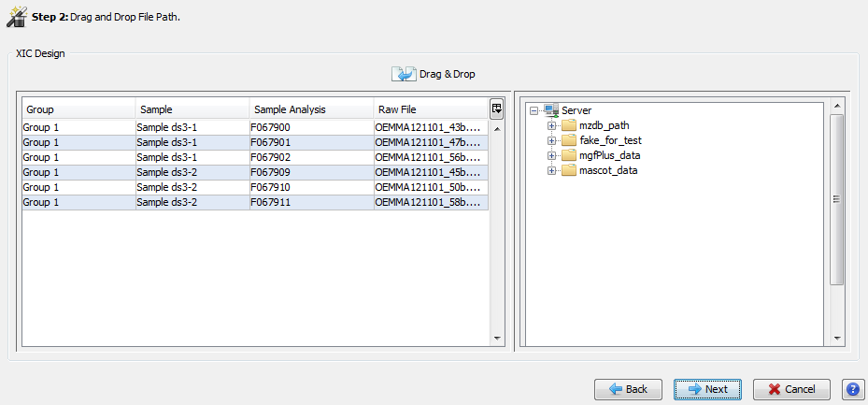Click the Server computer icon
The height and width of the screenshot is (405, 868).
(550, 110)
